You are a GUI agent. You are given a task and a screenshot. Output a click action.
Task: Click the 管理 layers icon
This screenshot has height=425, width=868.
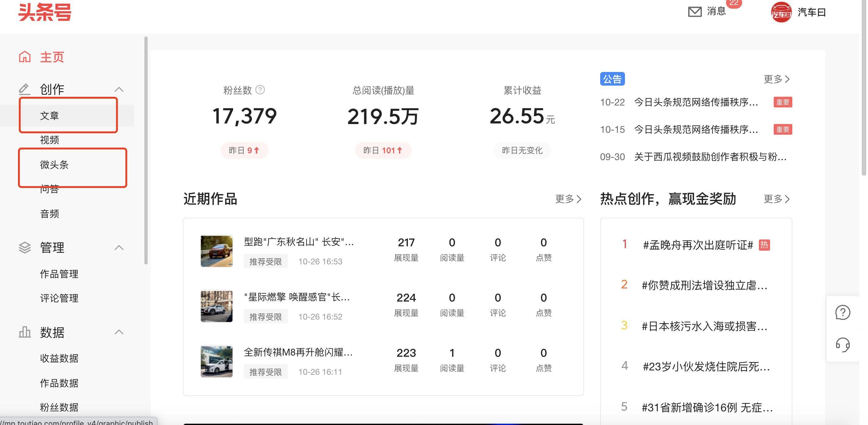pos(24,248)
